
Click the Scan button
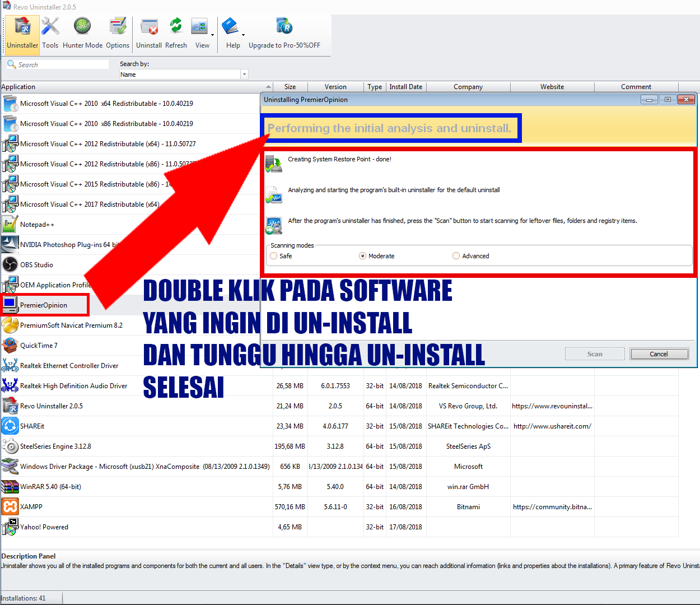tap(595, 354)
